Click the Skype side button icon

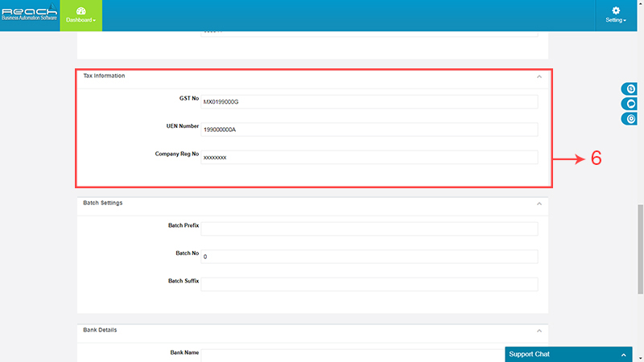[630, 88]
